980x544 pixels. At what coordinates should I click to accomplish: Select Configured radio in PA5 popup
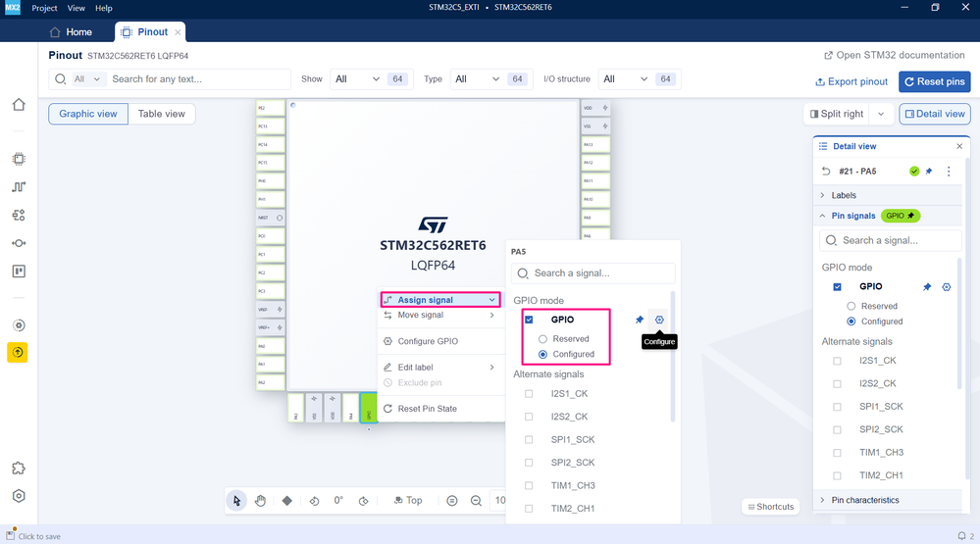tap(542, 354)
